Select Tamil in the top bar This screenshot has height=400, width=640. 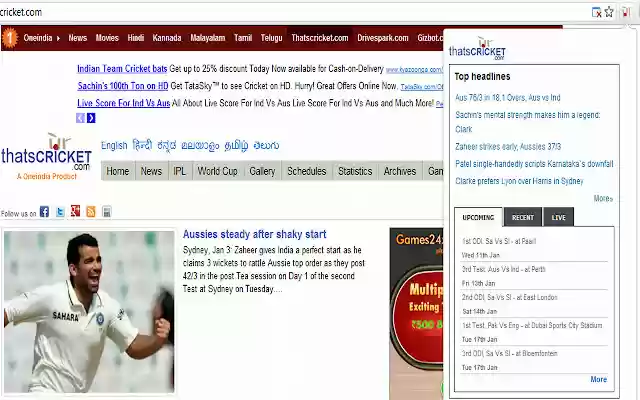[243, 38]
